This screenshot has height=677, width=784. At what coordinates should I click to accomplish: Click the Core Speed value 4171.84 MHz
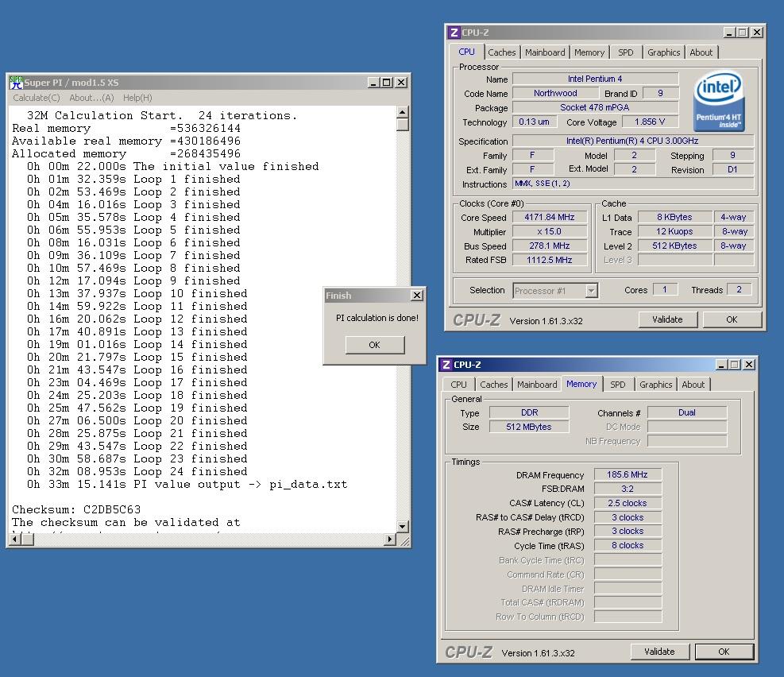tap(550, 217)
